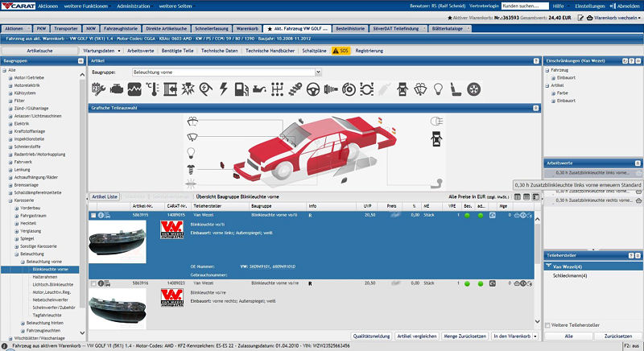644x351 pixels.
Task: Select Van Wezel(4) manufacturer filter
Action: pos(593,266)
